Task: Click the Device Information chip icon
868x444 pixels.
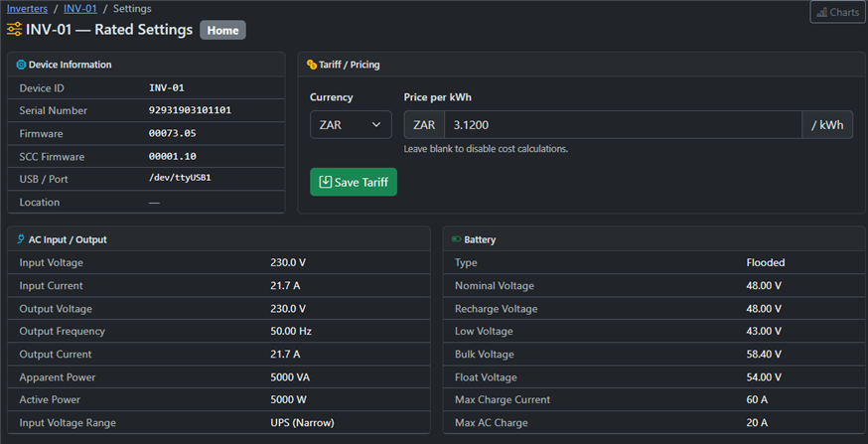Action: point(21,65)
